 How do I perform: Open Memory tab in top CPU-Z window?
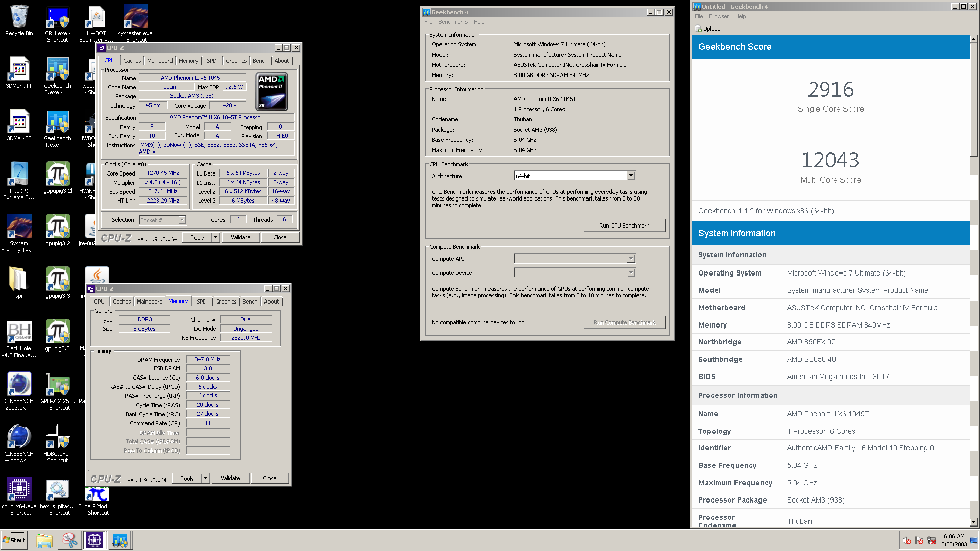(188, 61)
